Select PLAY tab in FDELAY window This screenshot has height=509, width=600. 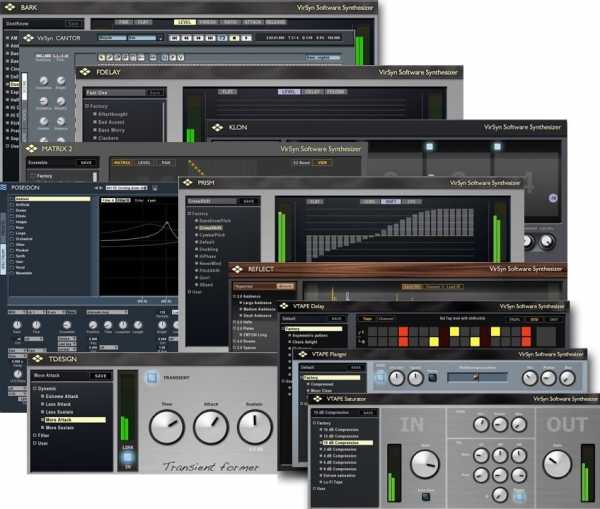(227, 92)
